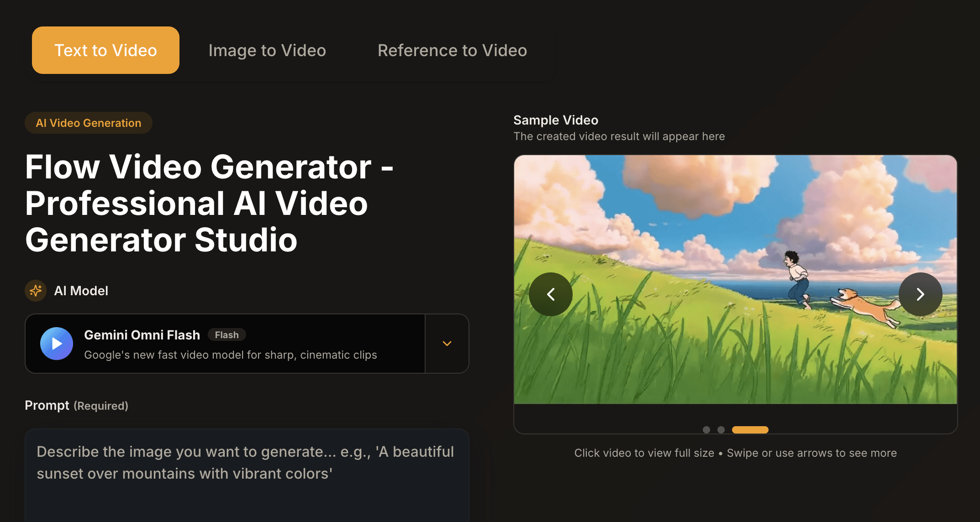Click the Flow Video Generator main heading
The width and height of the screenshot is (980, 522).
[209, 203]
